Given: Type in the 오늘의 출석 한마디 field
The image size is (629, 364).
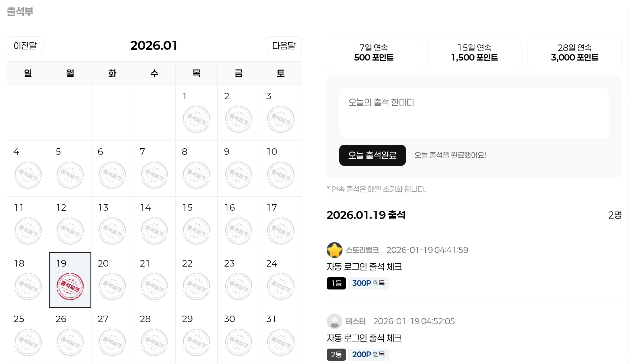Looking at the screenshot, I should pyautogui.click(x=474, y=113).
